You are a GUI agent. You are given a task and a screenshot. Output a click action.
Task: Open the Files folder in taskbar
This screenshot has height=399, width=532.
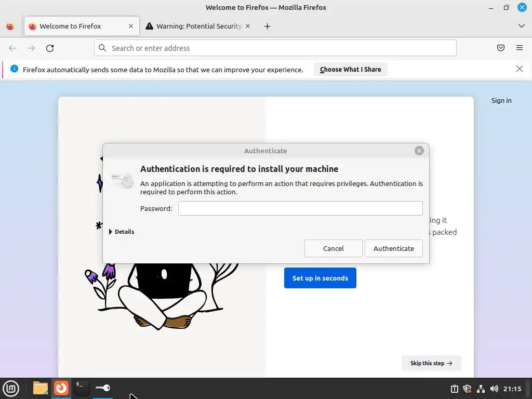(41, 388)
